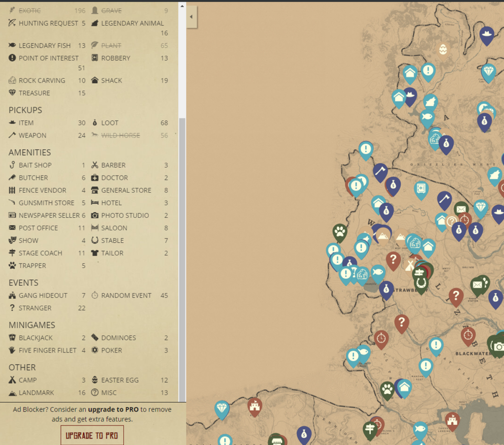This screenshot has width=504, height=445.
Task: Click the Point of Interest exclamation icon
Action: [12, 58]
